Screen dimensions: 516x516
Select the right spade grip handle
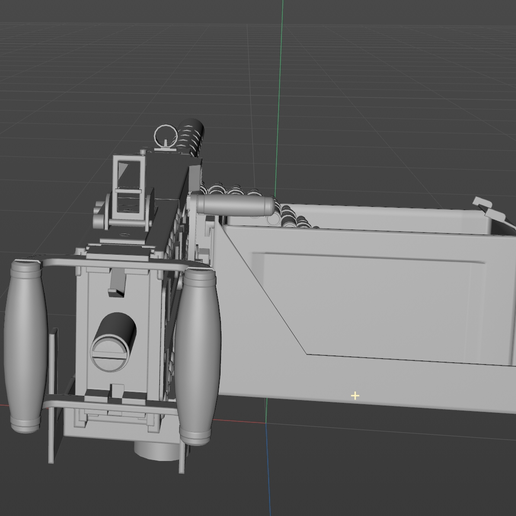[x=198, y=356]
